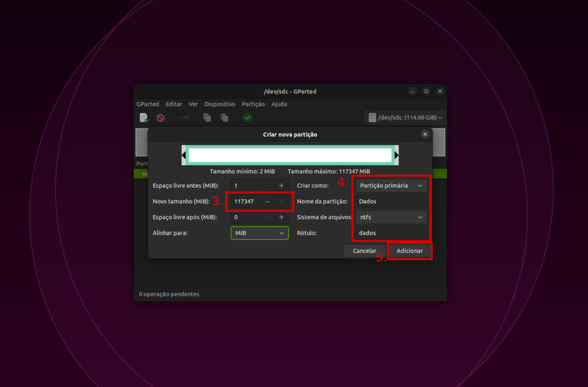This screenshot has width=588, height=387.
Task: Click the white partition size bar
Action: (x=290, y=155)
